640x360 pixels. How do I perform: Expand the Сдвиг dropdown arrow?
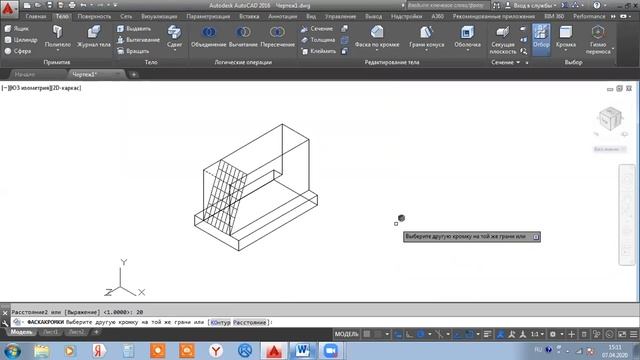tap(174, 50)
